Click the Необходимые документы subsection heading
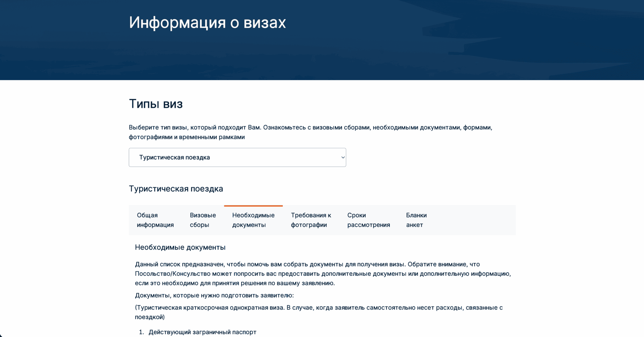The image size is (644, 337). point(180,247)
